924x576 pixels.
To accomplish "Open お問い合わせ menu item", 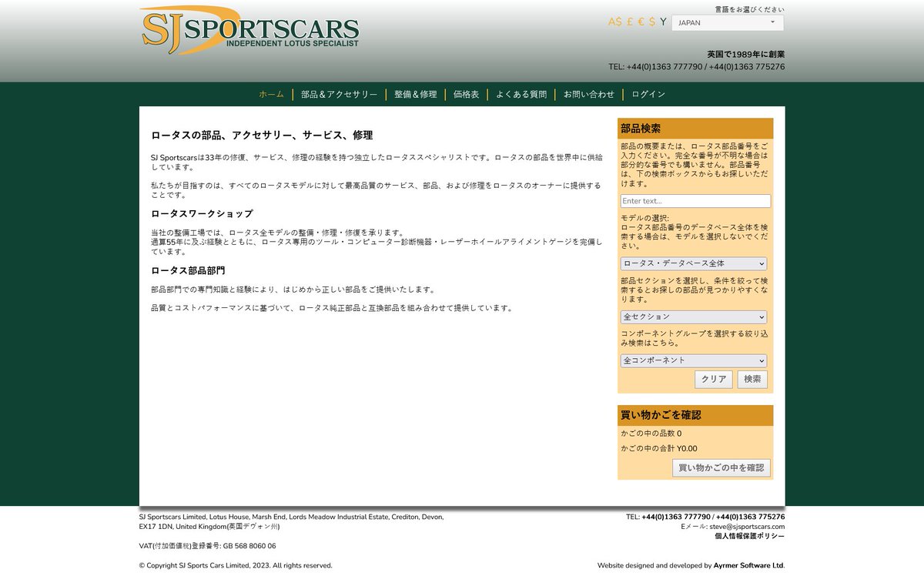I will (589, 95).
